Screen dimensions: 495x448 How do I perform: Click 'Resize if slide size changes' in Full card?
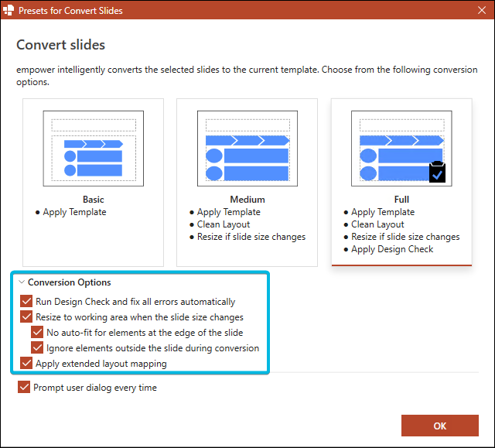[405, 237]
